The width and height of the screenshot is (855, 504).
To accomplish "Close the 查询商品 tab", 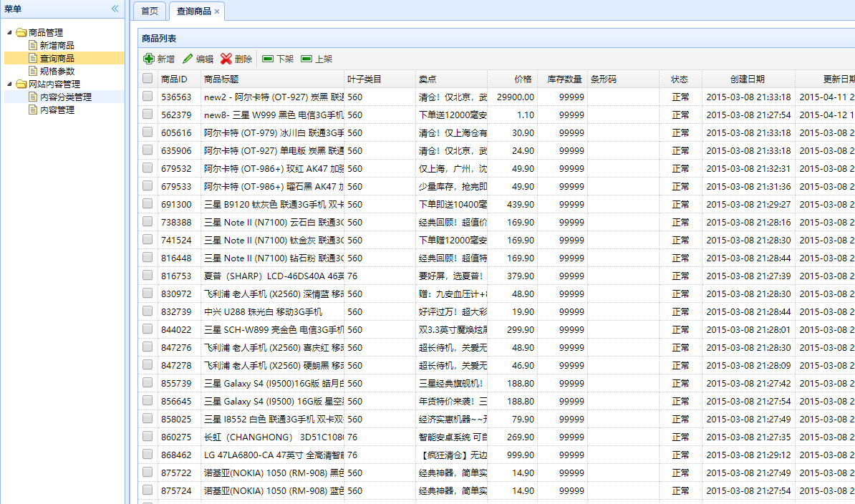I will click(x=217, y=11).
